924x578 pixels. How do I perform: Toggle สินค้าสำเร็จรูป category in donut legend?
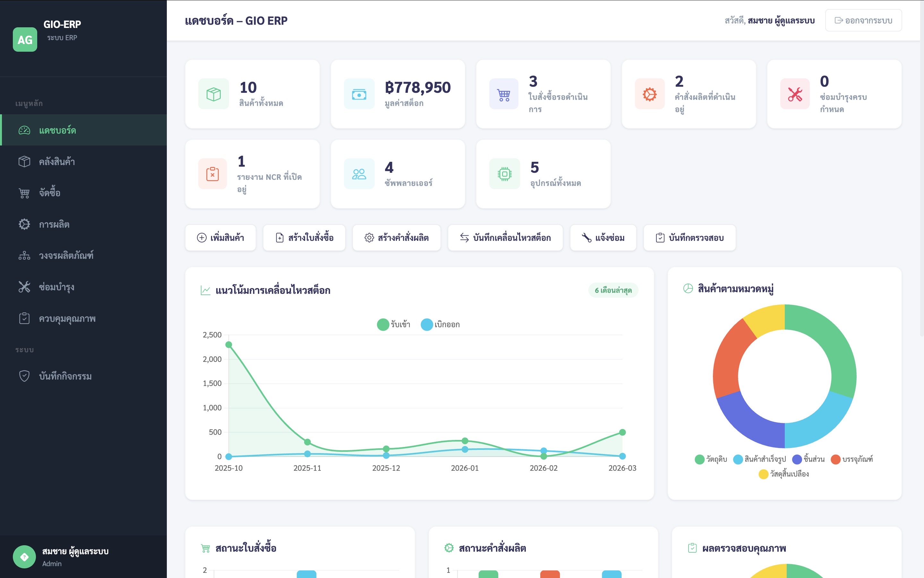pos(759,459)
